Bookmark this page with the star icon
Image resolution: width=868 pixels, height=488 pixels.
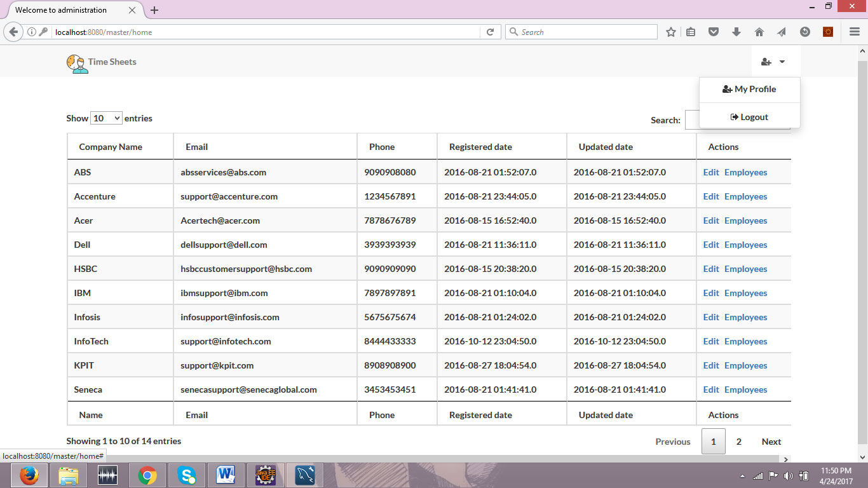pyautogui.click(x=670, y=32)
